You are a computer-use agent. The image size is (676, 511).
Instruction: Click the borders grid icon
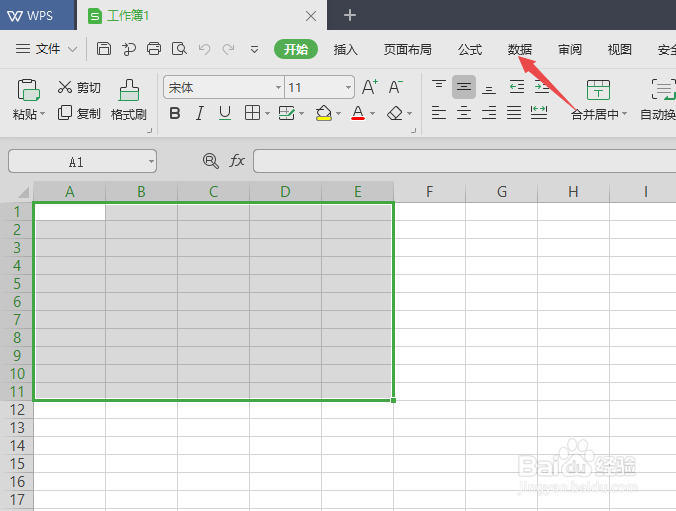point(252,113)
